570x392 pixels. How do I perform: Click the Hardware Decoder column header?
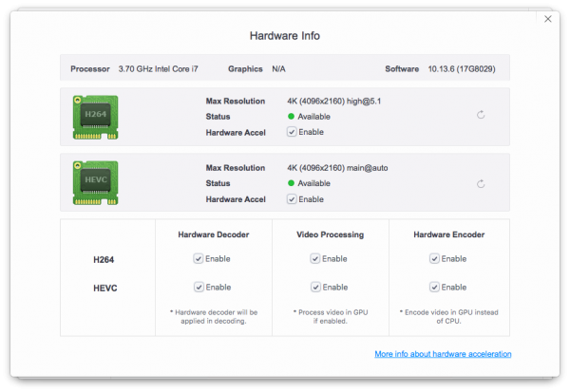[213, 233]
